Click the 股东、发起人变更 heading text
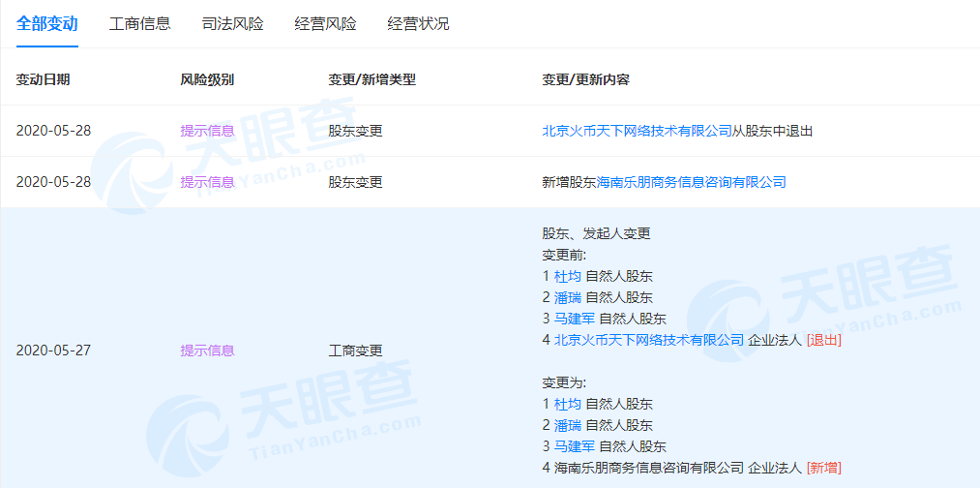Screen dimensions: 980x488 point(596,234)
